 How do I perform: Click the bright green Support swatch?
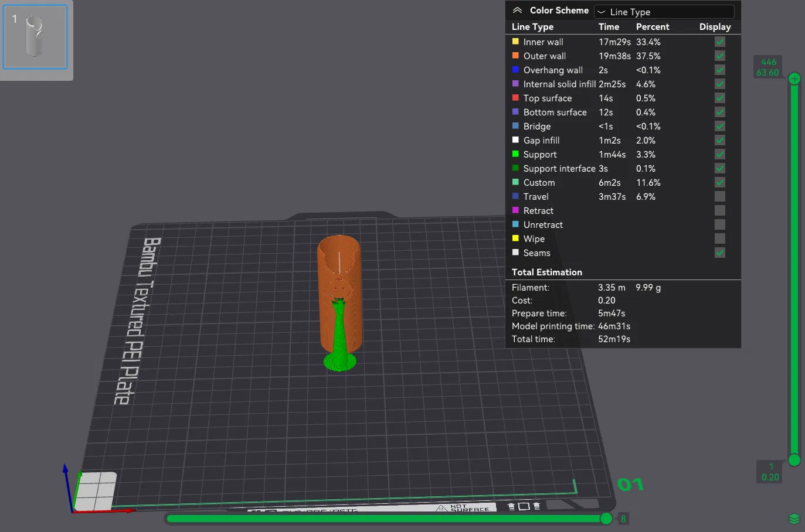pyautogui.click(x=515, y=154)
